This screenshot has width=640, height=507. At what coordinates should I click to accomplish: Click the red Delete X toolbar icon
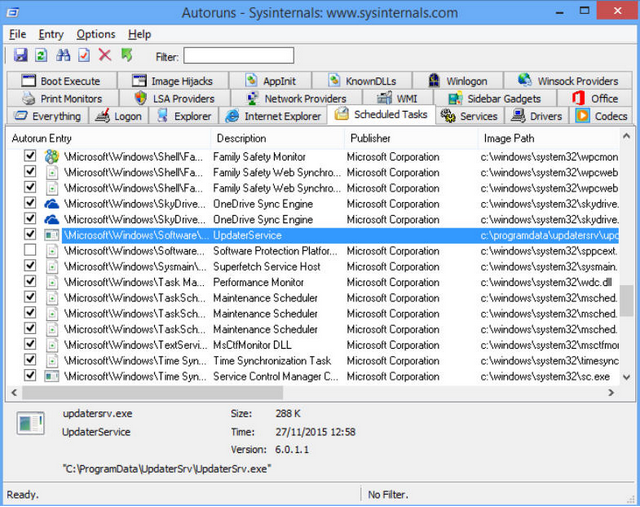click(x=105, y=55)
